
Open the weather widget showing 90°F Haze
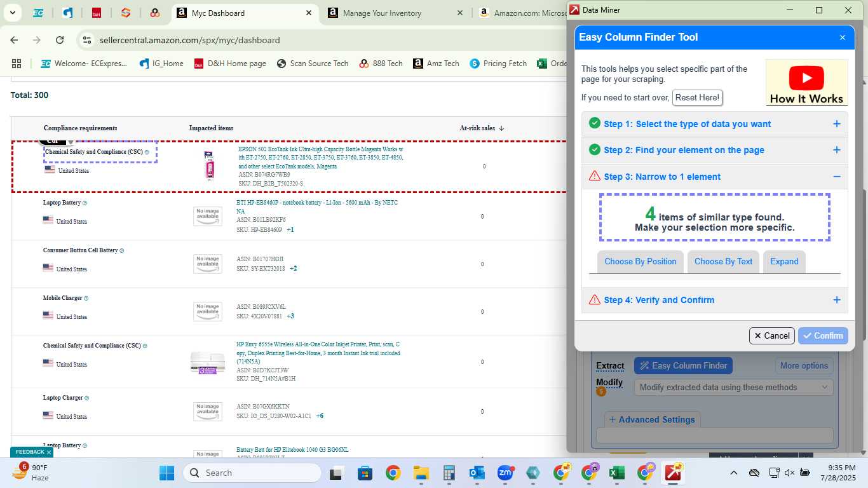[x=31, y=473]
